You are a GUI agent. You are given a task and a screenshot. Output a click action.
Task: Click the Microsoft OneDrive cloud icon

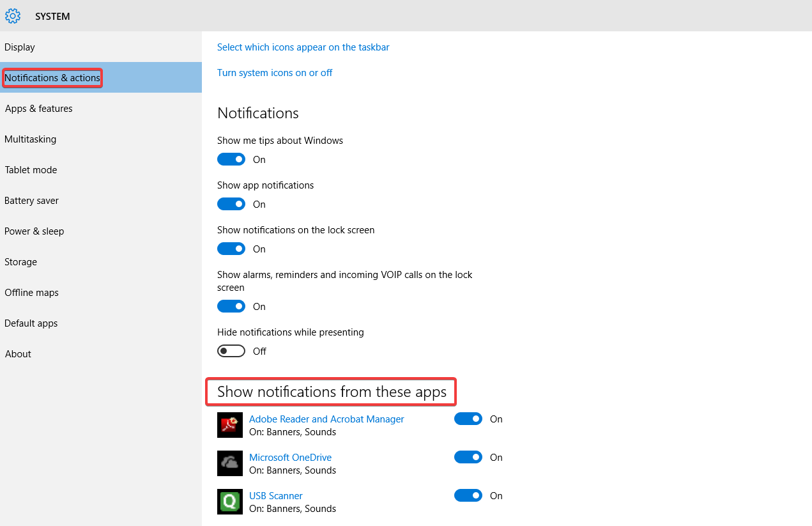(230, 463)
